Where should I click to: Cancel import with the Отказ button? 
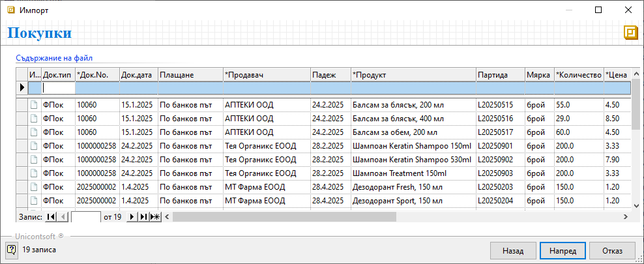612,250
